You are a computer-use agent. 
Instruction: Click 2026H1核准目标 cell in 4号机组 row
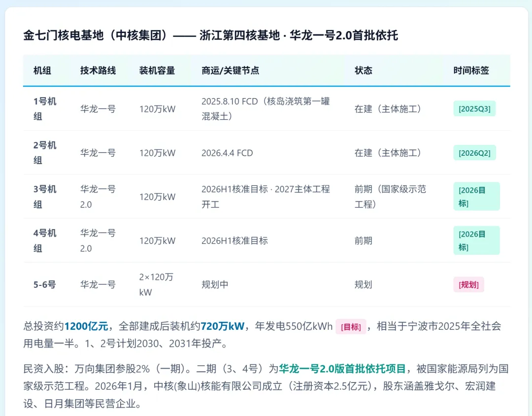[x=235, y=241]
